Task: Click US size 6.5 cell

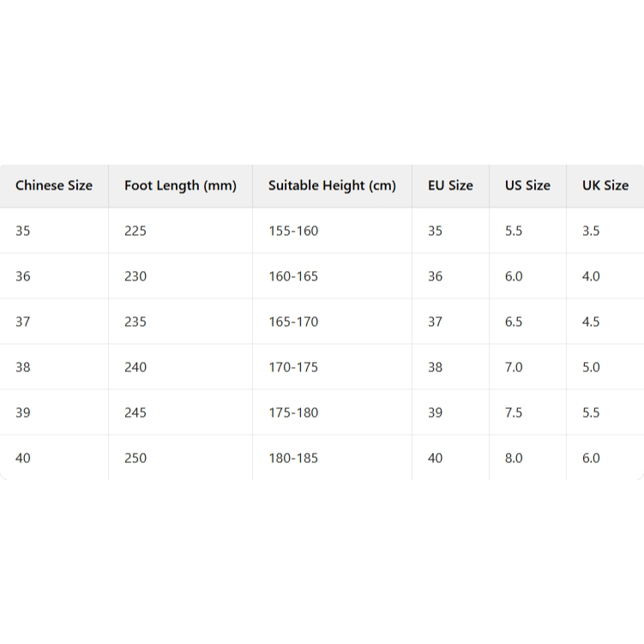Action: 527,322
